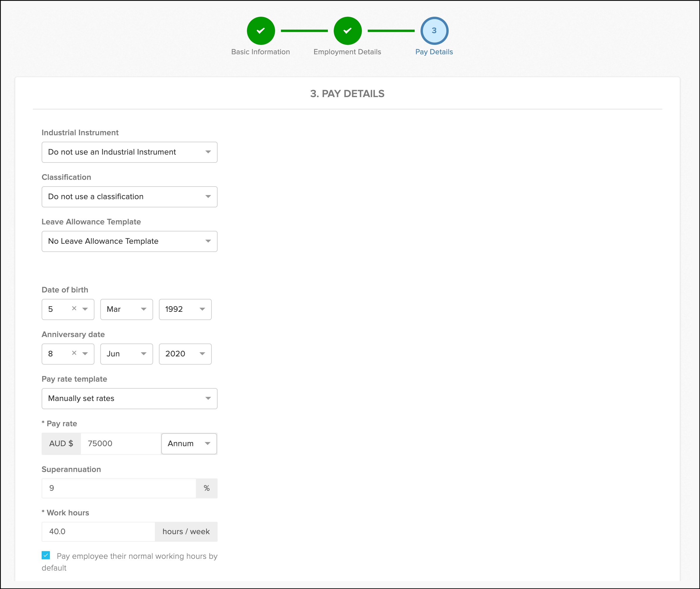Go to the Employment Details step label
The image size is (700, 589).
(x=347, y=52)
